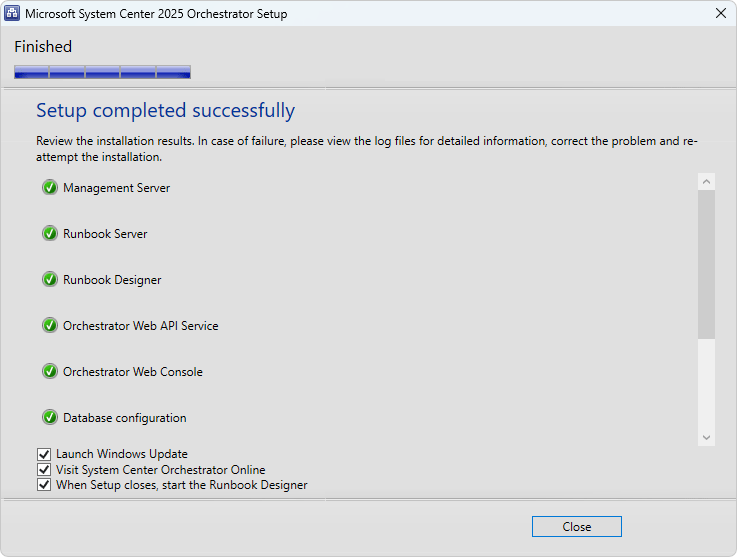Click the green check icon beside Runbook Designer
Viewport: 737px width, 557px height.
point(50,280)
